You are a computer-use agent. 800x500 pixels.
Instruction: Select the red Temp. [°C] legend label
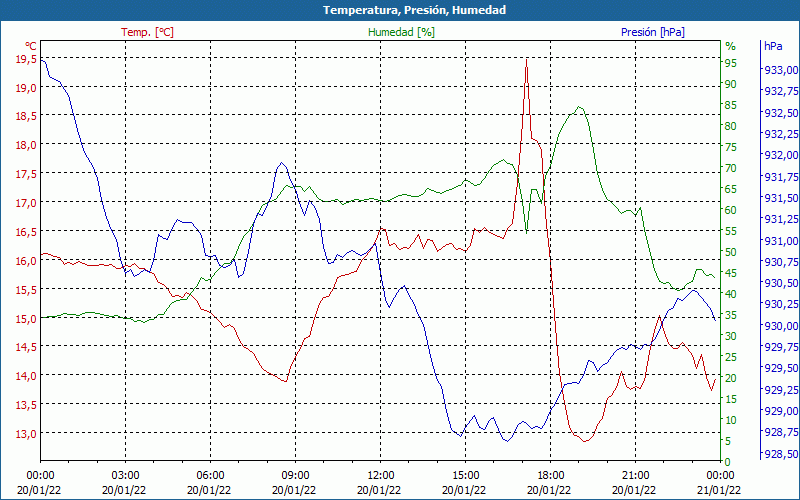tap(147, 32)
